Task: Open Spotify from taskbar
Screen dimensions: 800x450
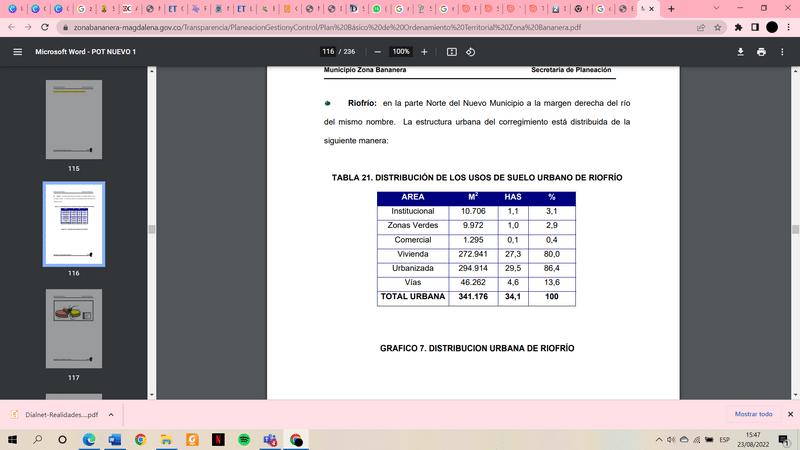Action: (244, 439)
